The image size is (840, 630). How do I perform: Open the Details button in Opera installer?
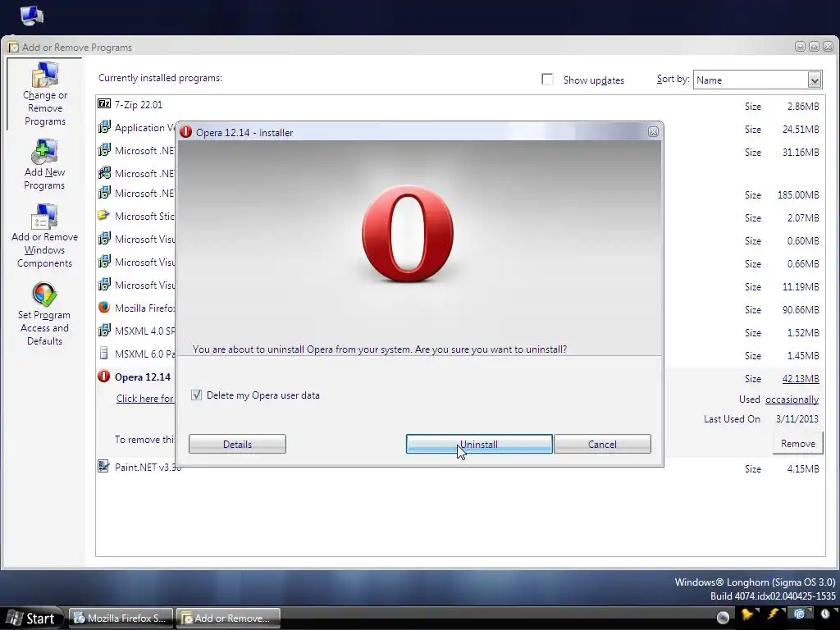point(237,444)
